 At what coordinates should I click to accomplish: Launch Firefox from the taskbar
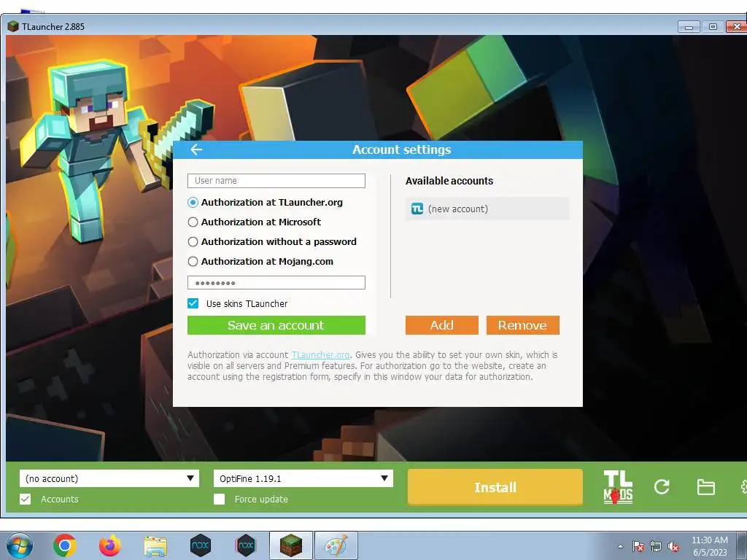[110, 545]
